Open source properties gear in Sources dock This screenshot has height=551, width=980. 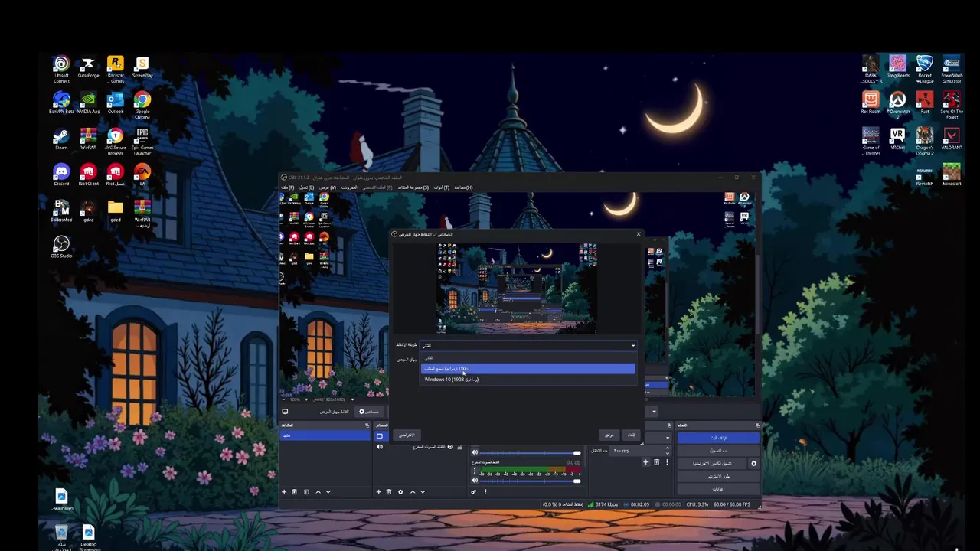click(400, 491)
